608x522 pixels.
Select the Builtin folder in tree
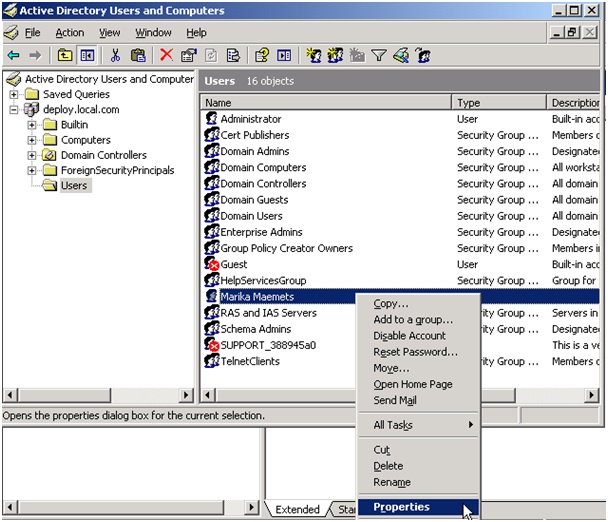74,125
